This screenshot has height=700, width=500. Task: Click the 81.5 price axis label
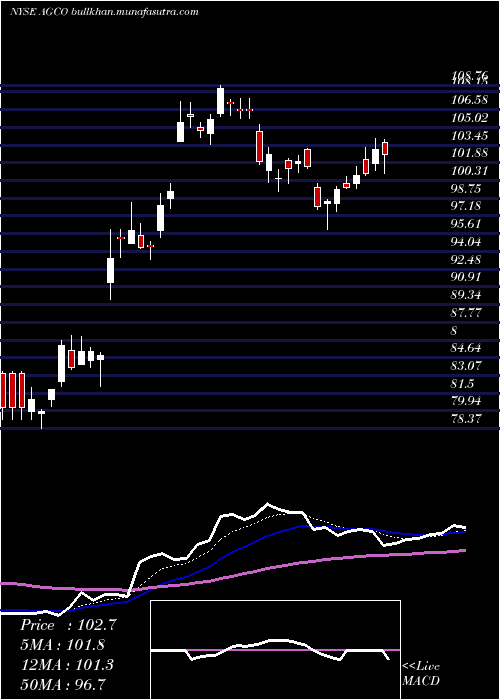(463, 383)
